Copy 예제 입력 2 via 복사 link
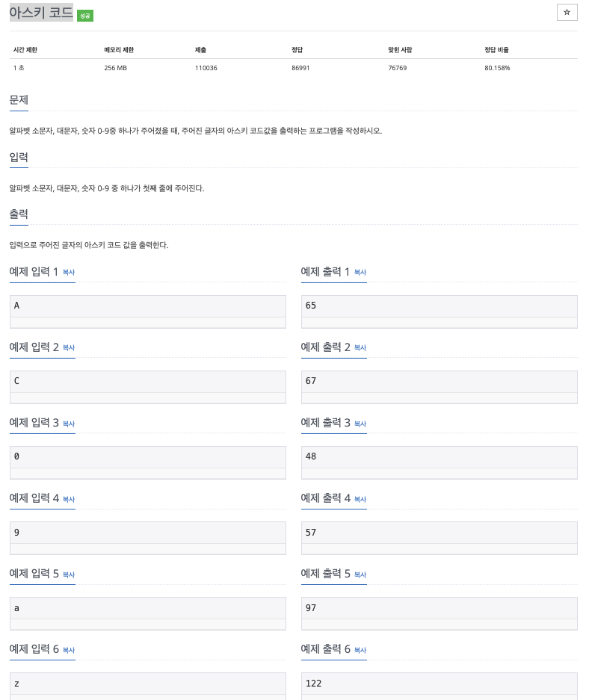The height and width of the screenshot is (700, 589). pos(69,348)
